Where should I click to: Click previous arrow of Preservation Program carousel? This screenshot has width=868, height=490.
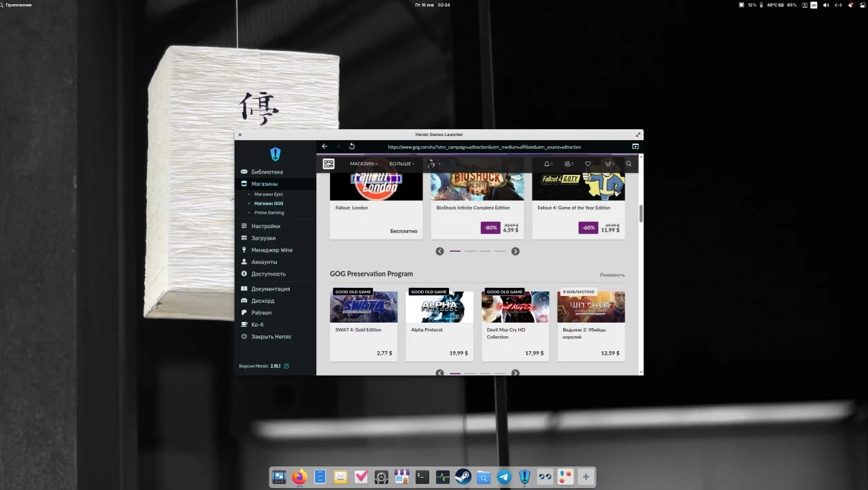pyautogui.click(x=439, y=373)
